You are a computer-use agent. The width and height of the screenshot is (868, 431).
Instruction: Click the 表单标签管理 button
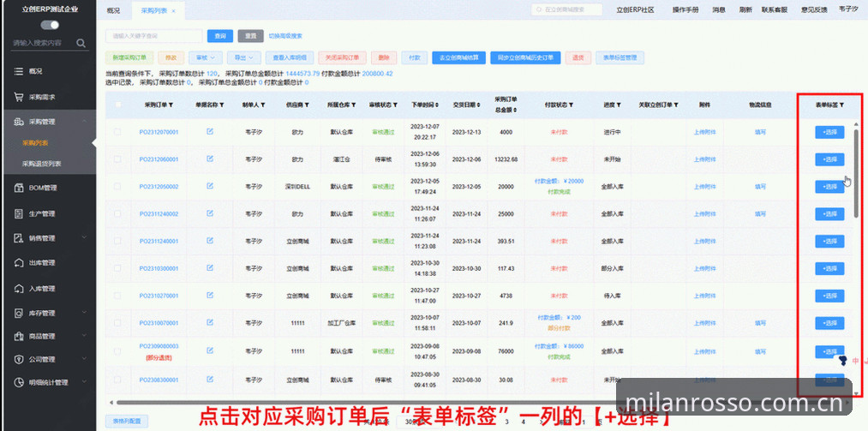click(620, 57)
